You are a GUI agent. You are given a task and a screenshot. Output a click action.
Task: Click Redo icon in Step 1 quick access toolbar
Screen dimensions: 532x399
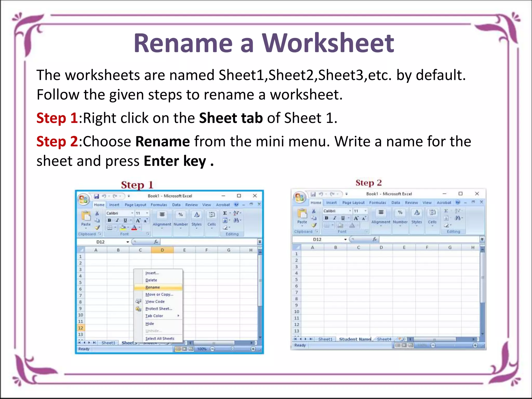click(115, 196)
